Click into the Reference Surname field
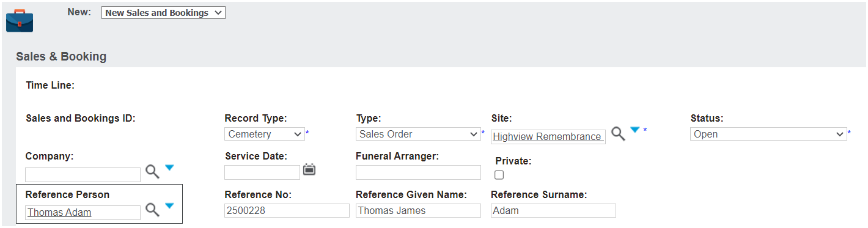The width and height of the screenshot is (868, 228). (553, 210)
